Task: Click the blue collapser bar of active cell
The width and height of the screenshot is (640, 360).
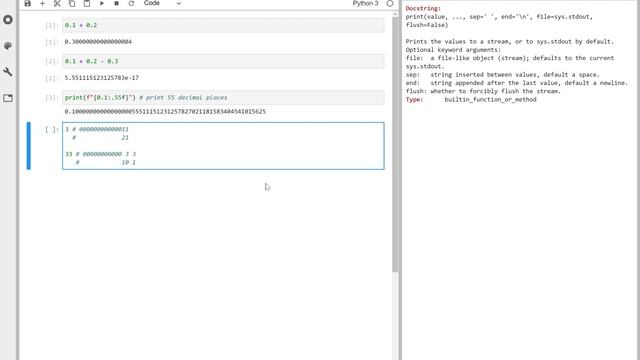Action: [x=29, y=146]
